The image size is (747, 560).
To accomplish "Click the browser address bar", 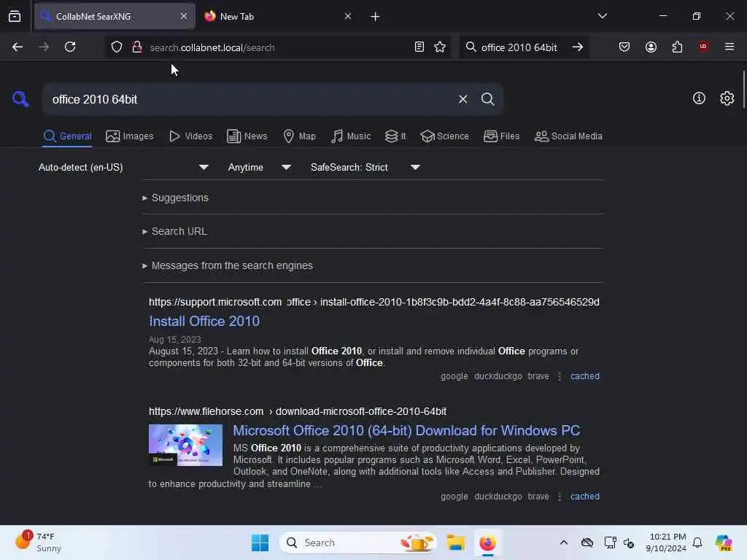I will tap(279, 47).
